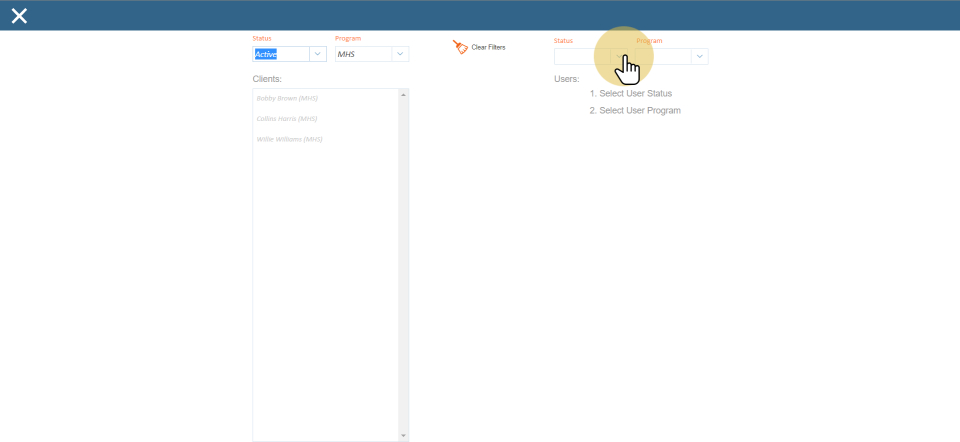Image resolution: width=960 pixels, height=442 pixels.
Task: Expand the Clients Status dropdown arrow
Action: point(318,54)
